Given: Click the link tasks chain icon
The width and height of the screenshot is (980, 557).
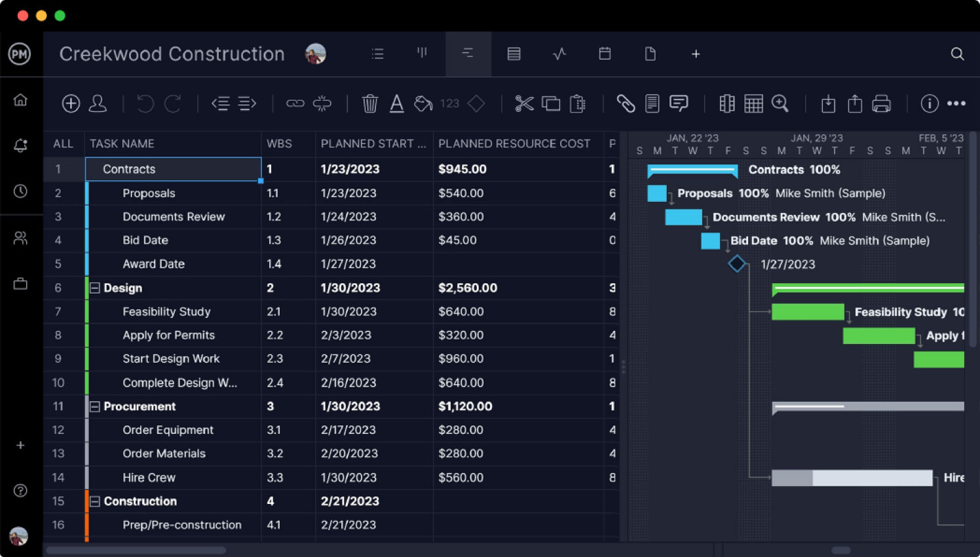Looking at the screenshot, I should coord(296,103).
